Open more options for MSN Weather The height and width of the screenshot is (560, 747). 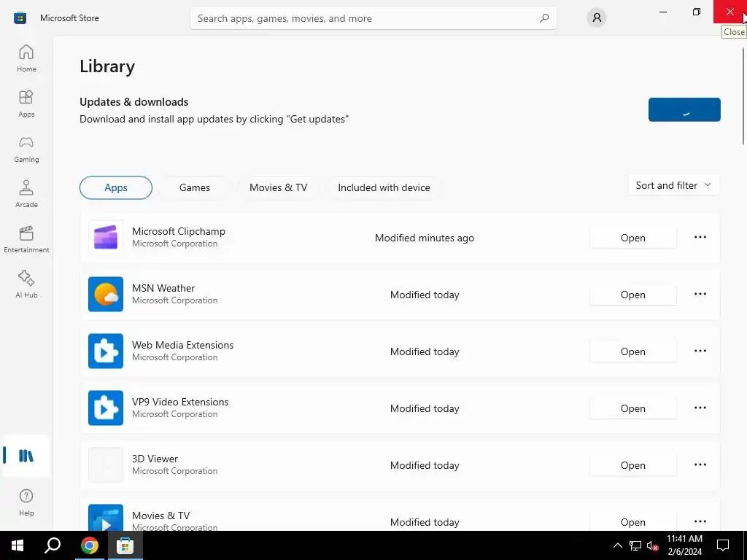(700, 295)
